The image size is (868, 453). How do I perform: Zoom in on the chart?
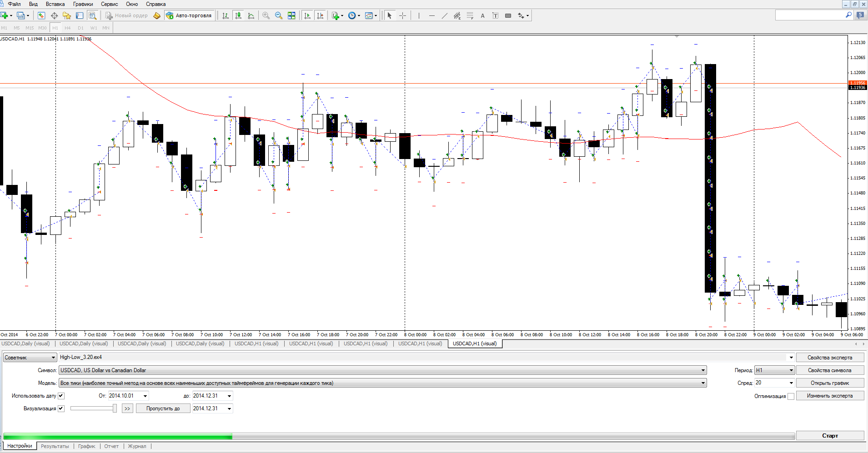(x=266, y=15)
